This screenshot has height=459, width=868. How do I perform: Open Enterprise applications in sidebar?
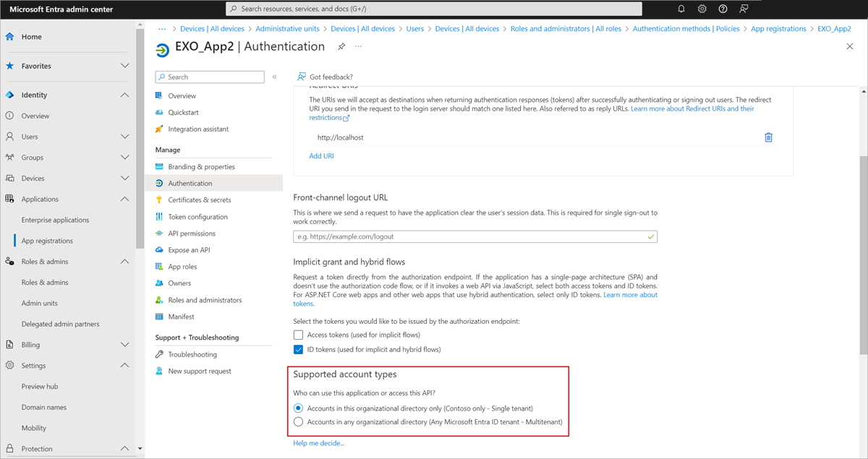pyautogui.click(x=55, y=220)
